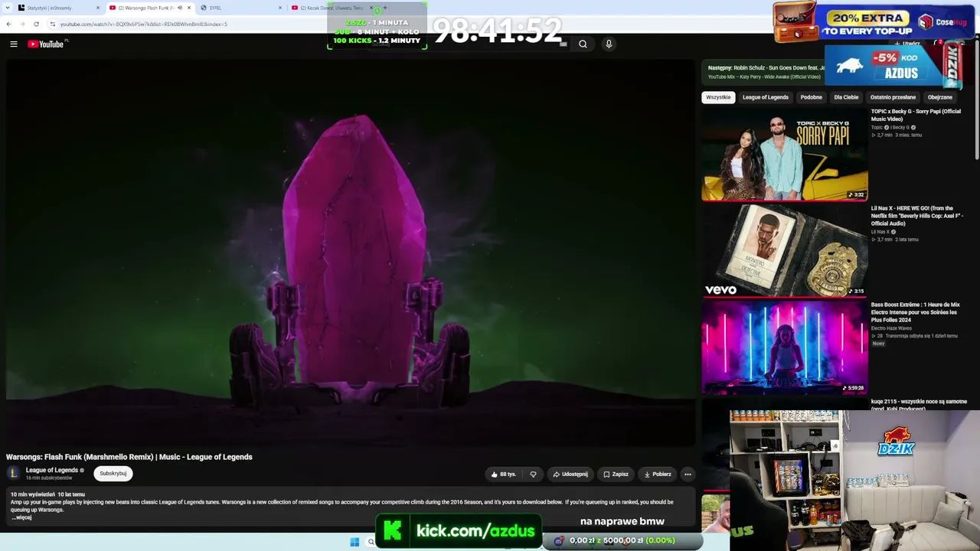The height and width of the screenshot is (551, 980).
Task: Select the Wszystkie filter chip
Action: [718, 97]
